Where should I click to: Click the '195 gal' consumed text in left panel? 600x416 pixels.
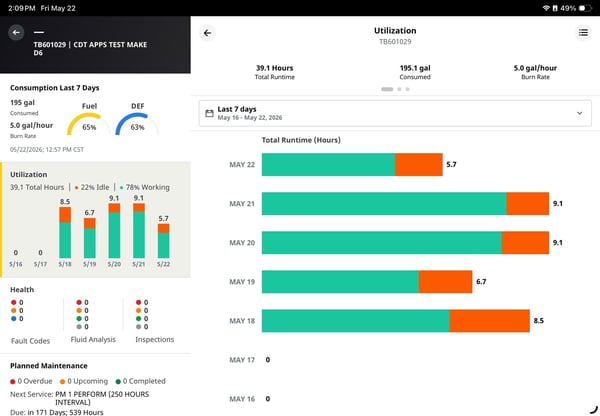click(22, 103)
